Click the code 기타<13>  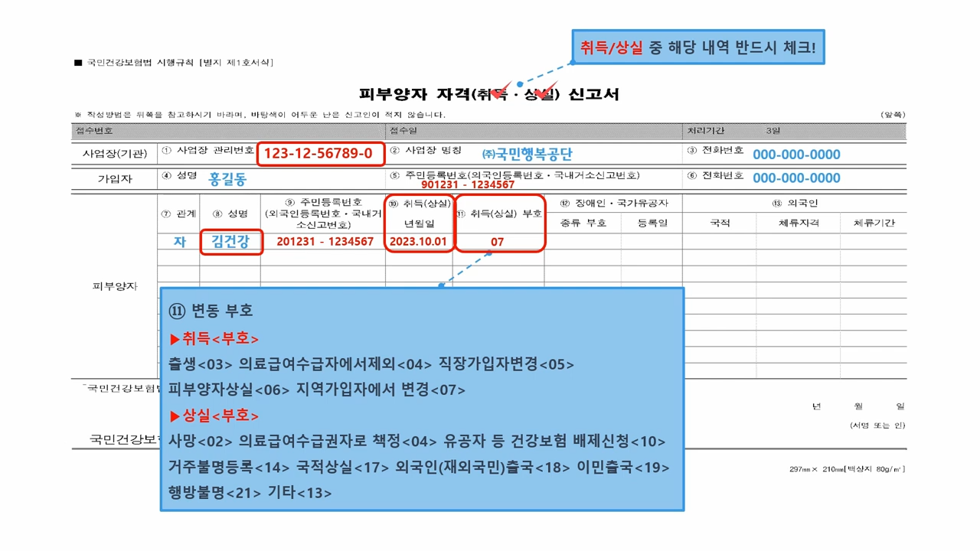click(x=299, y=492)
